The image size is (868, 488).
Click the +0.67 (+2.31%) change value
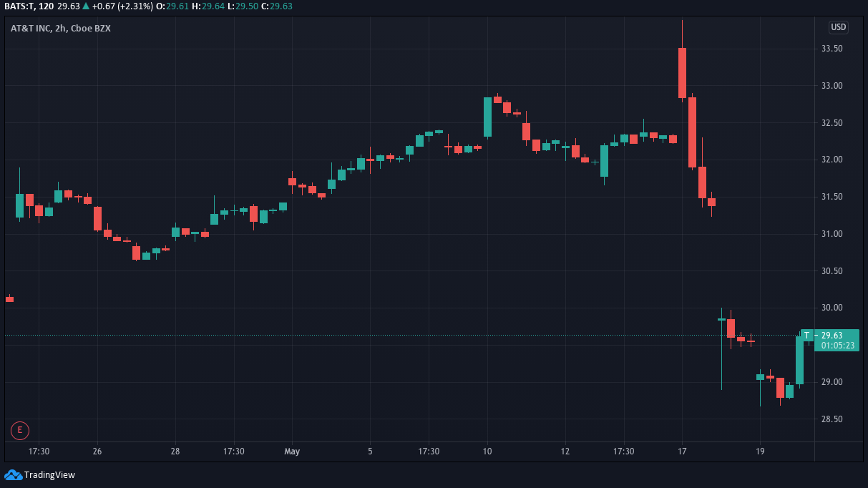coord(122,6)
